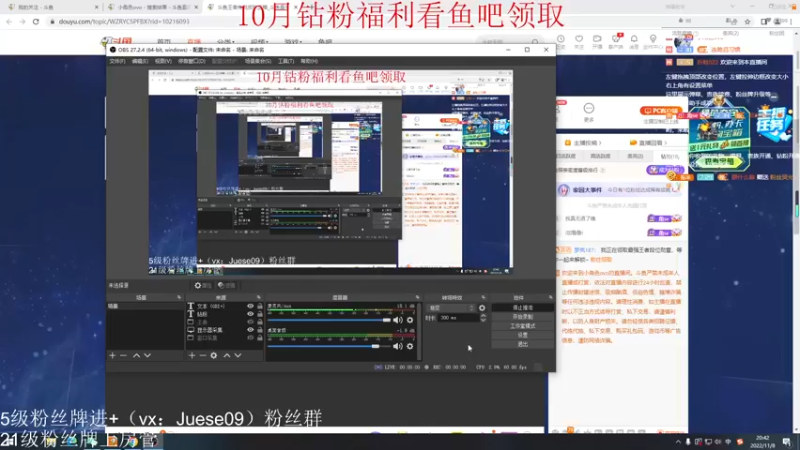Open the Scene Collection menu in OBS

[x=258, y=61]
